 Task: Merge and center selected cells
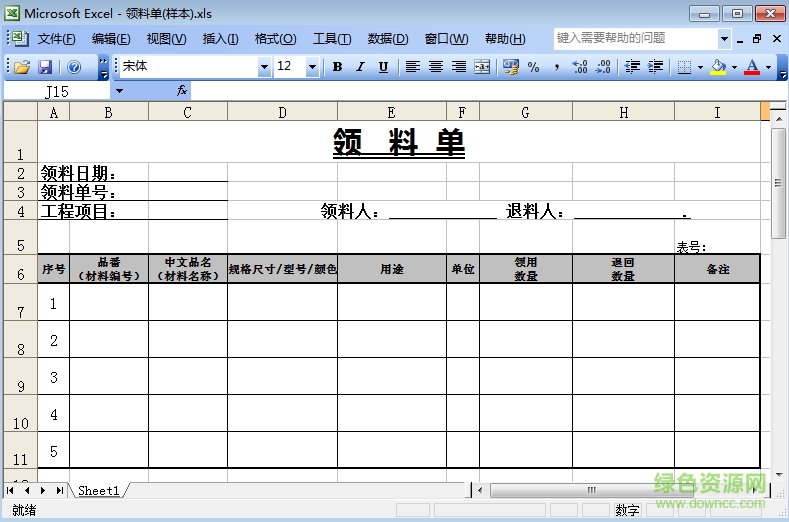[x=482, y=66]
